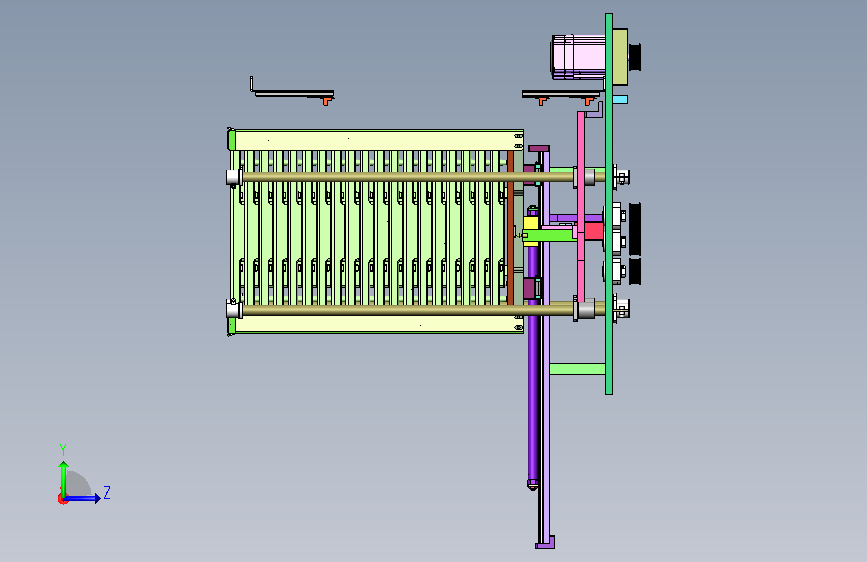This screenshot has width=867, height=562.
Task: Pick the orange fastener under left rail
Action: tap(327, 101)
